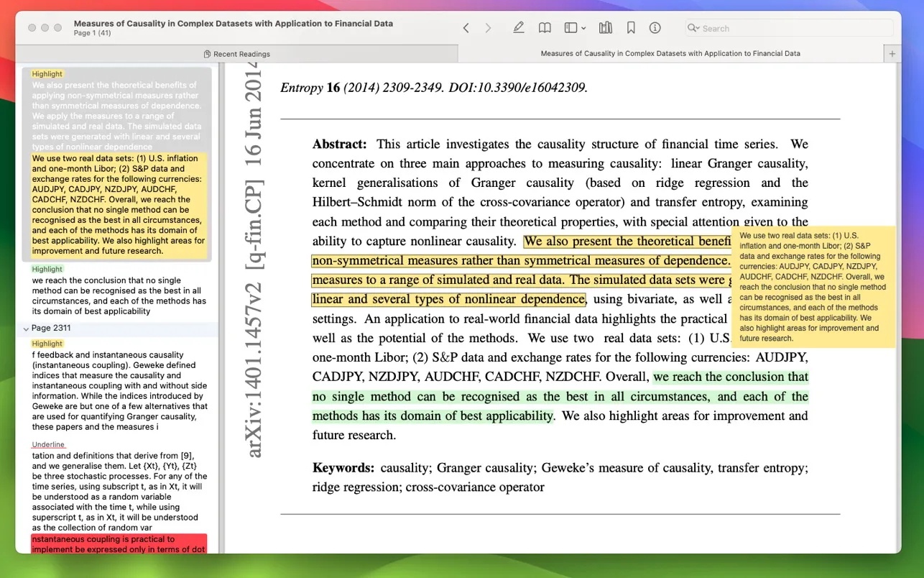The width and height of the screenshot is (924, 578).
Task: Select the green highlight annotation in sidebar
Action: 119,295
